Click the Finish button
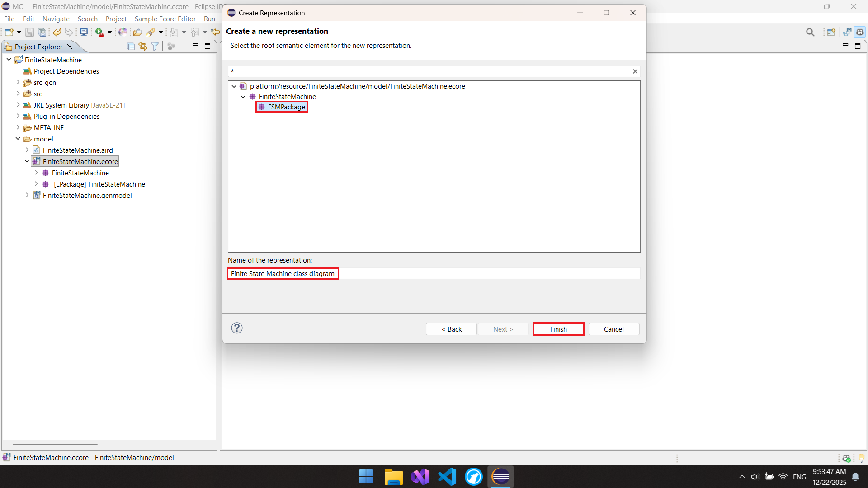Image resolution: width=868 pixels, height=488 pixels. pos(558,329)
